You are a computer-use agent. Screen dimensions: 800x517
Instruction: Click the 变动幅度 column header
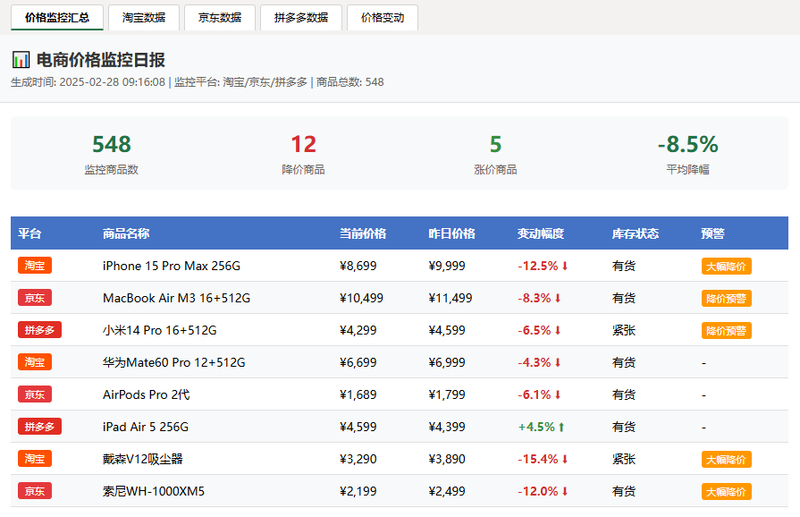pos(541,233)
